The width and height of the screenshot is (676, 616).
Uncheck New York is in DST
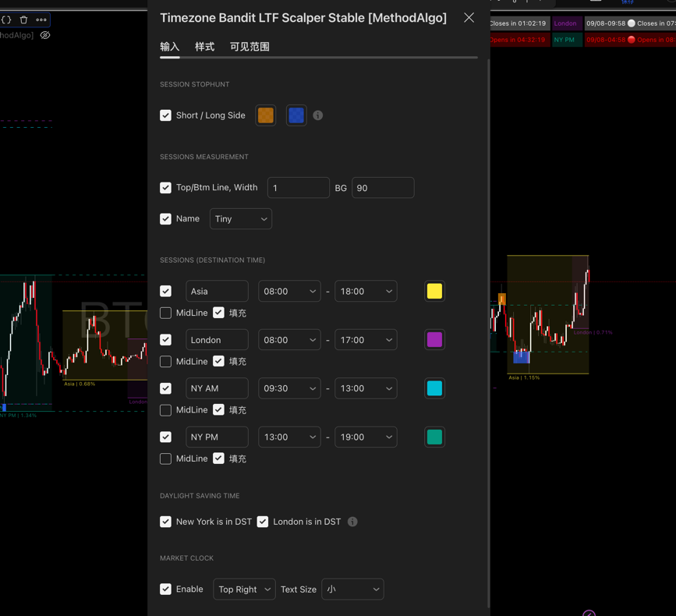[x=166, y=522]
